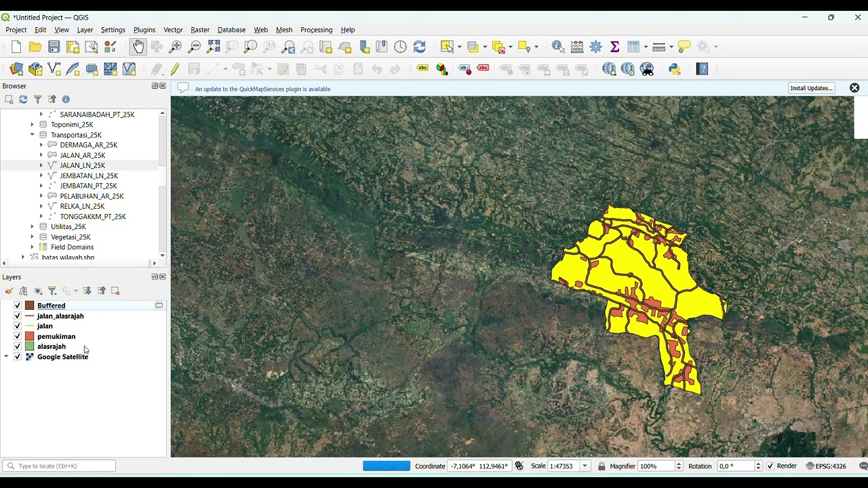Viewport: 868px width, 488px height.
Task: Expand the Vegetasi_25K tree node
Action: point(32,237)
